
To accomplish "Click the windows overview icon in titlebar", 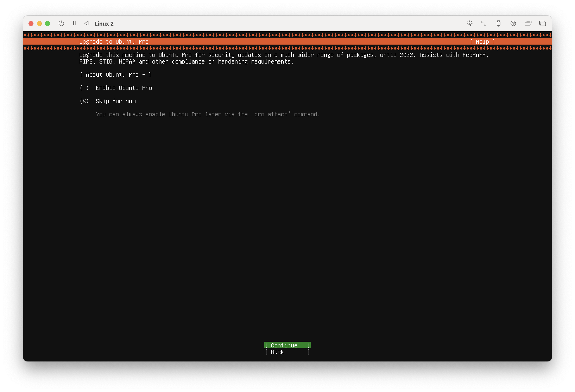I will click(542, 24).
